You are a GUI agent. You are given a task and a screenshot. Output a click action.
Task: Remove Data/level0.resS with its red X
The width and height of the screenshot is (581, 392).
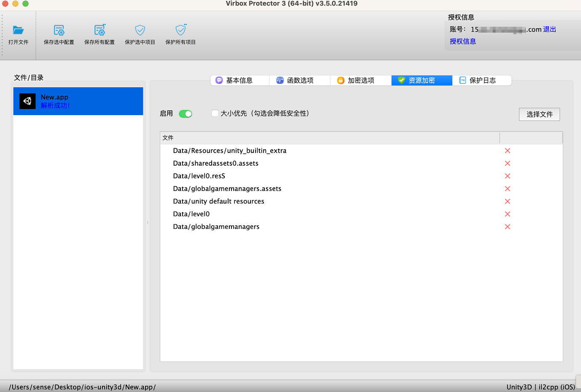(508, 176)
